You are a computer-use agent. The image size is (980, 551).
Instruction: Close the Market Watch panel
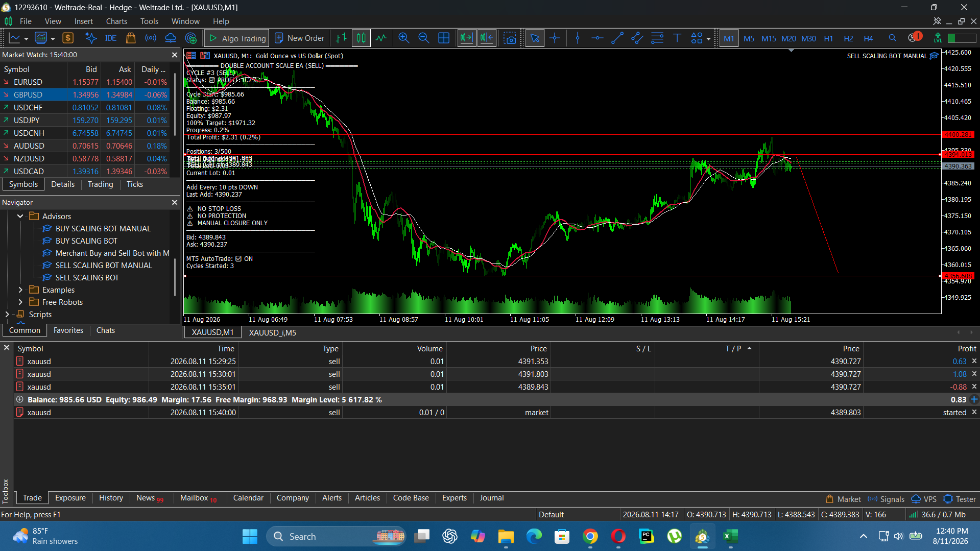pos(175,55)
